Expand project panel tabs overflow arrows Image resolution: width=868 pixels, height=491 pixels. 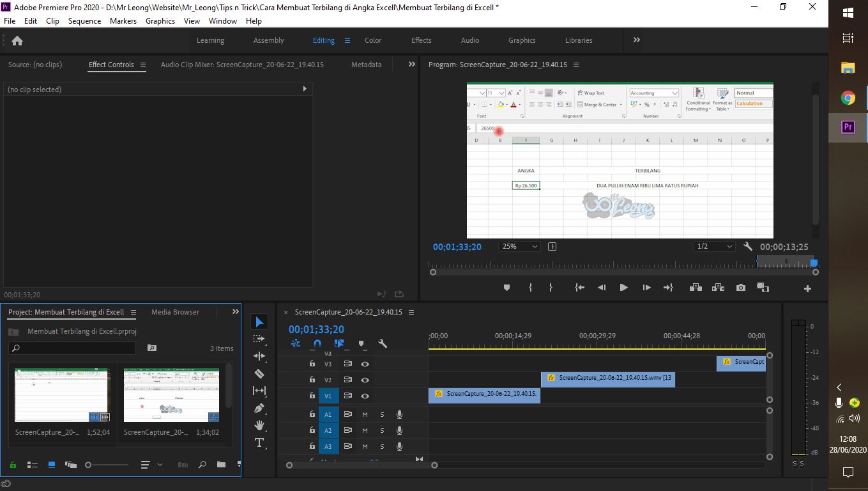point(235,311)
